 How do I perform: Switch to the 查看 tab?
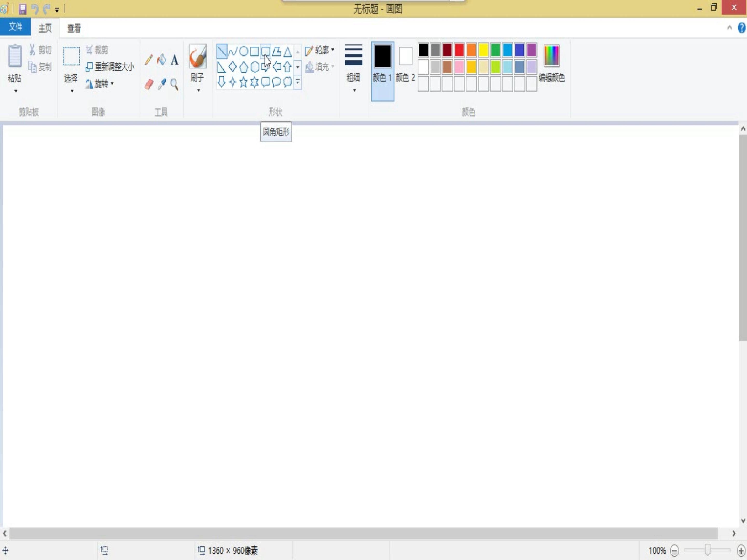(x=74, y=28)
